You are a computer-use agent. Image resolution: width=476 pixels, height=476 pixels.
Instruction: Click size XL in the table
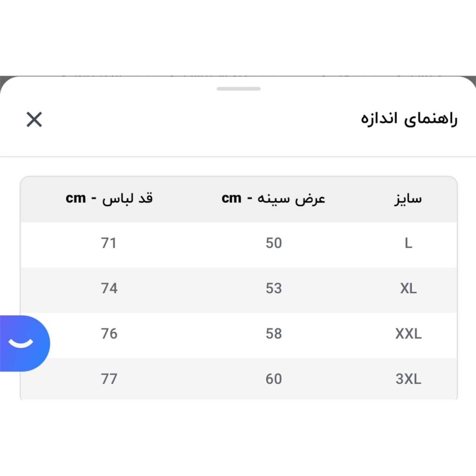(x=408, y=289)
